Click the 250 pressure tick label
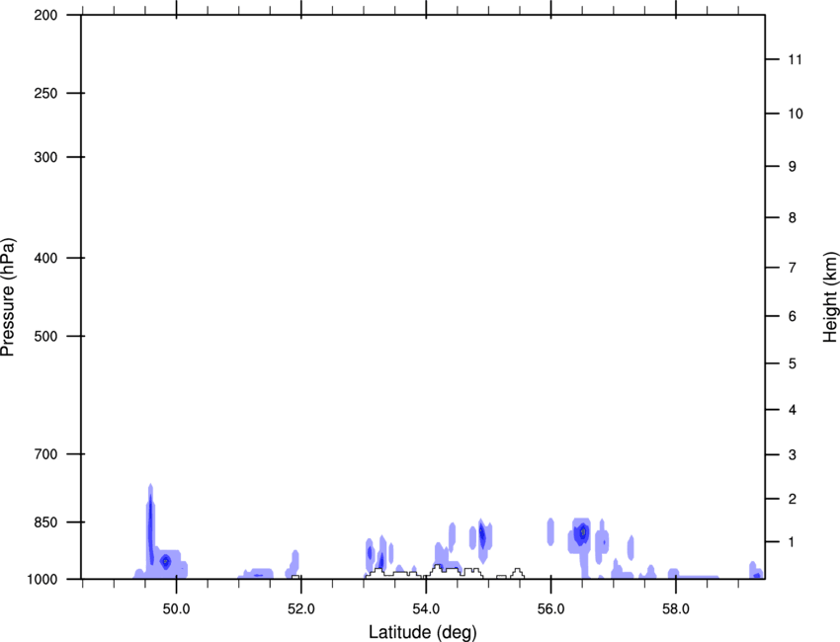 (45, 93)
